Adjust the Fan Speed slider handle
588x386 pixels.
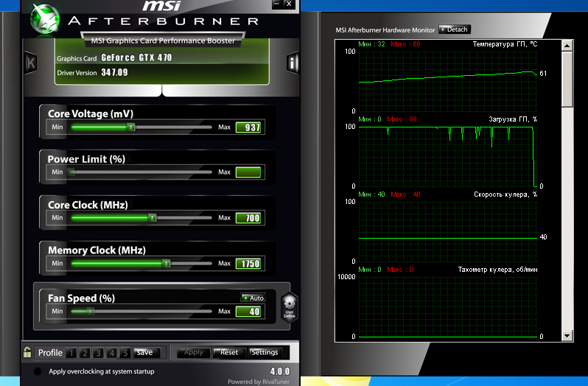(x=90, y=311)
